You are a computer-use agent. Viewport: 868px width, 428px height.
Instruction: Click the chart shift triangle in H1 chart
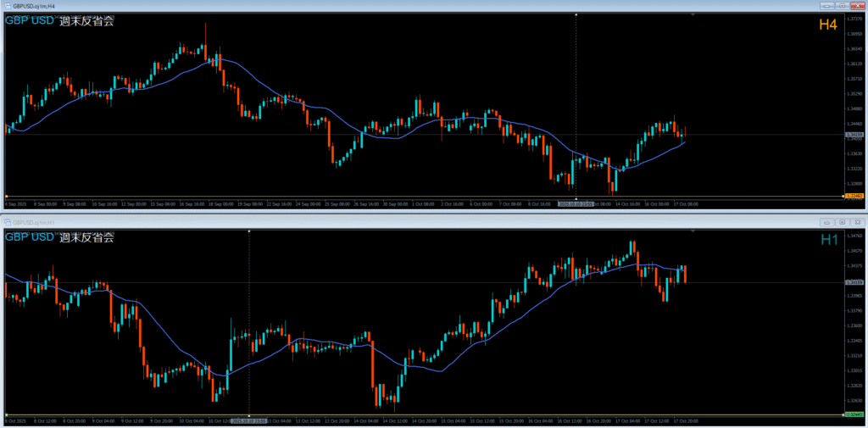(x=693, y=231)
